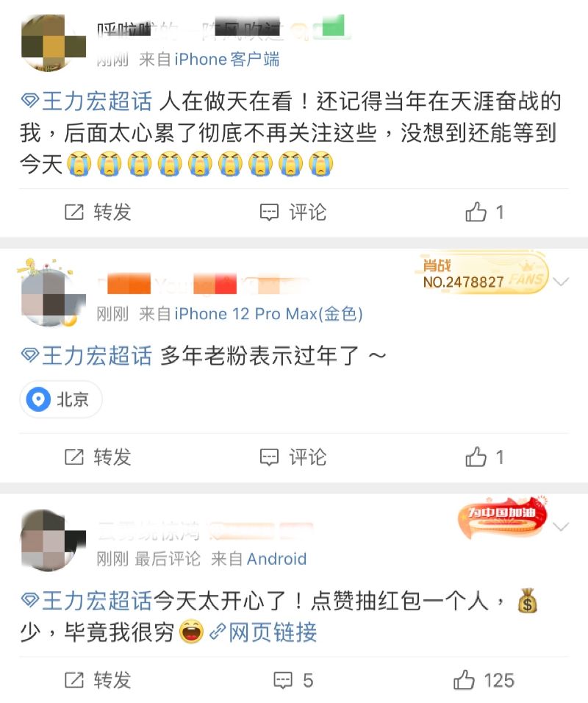Open the 5 comments on last post

click(293, 680)
